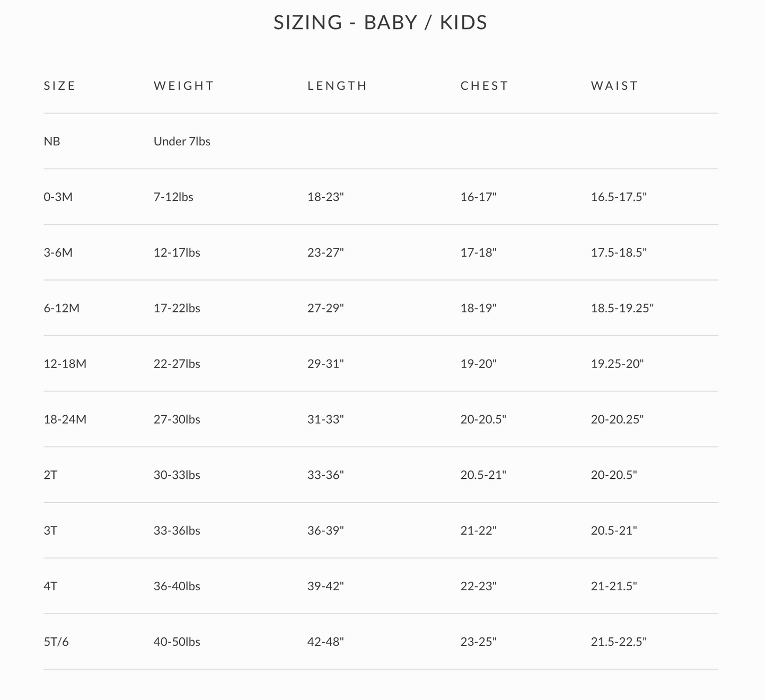Click the CHEST column header
Screen dimensions: 766x700
tap(484, 86)
